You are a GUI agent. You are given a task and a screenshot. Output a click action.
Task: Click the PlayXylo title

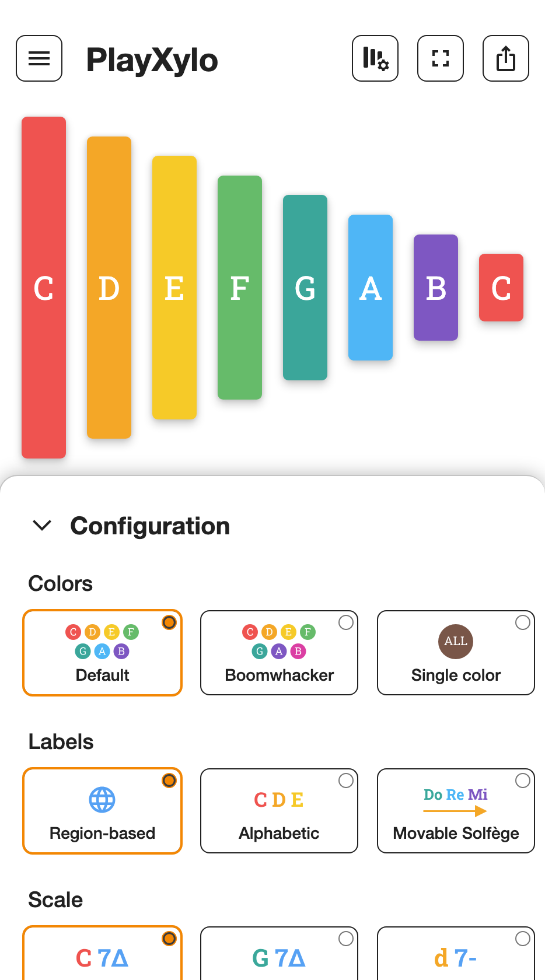[152, 60]
